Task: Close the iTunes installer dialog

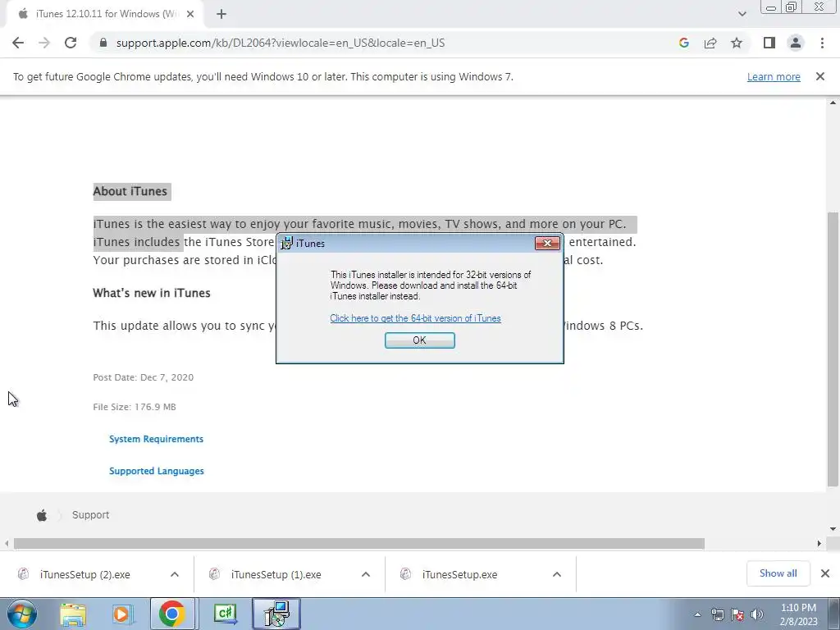Action: (x=547, y=243)
